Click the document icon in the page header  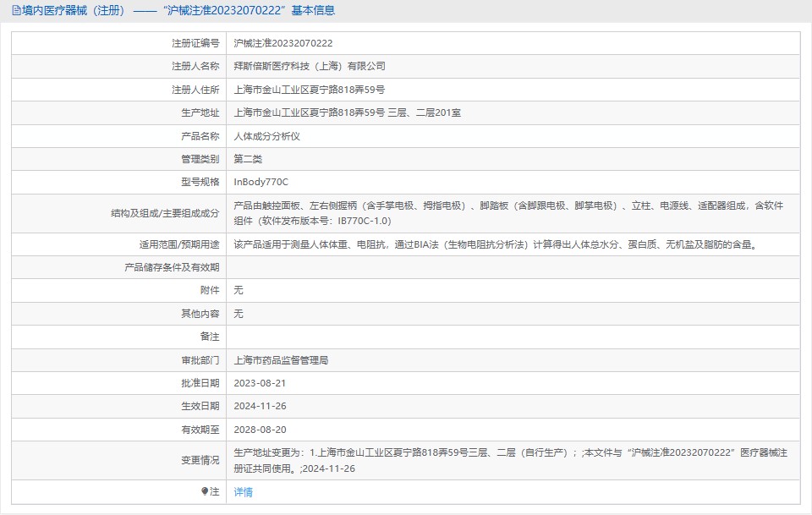pyautogui.click(x=17, y=10)
